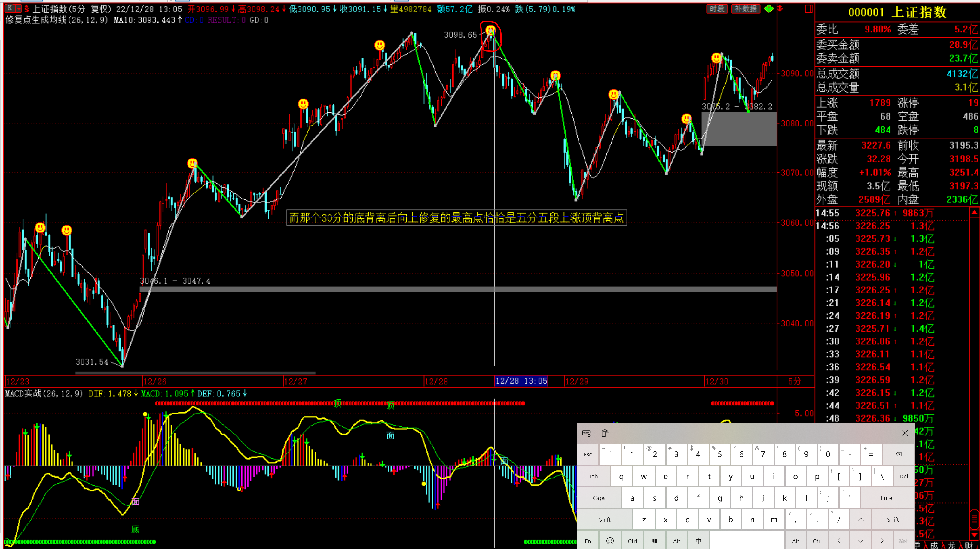
Task: Click the 5分 period label on the time axis
Action: [x=795, y=381]
